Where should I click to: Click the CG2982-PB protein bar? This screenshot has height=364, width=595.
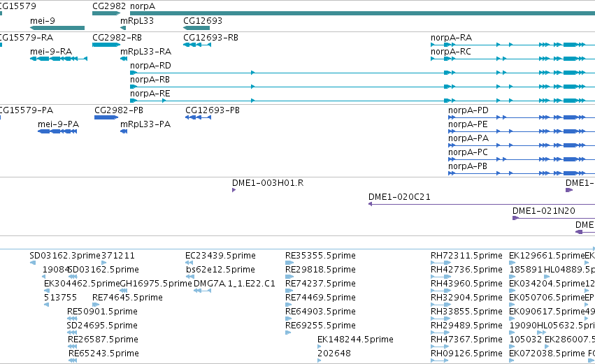[x=106, y=117]
